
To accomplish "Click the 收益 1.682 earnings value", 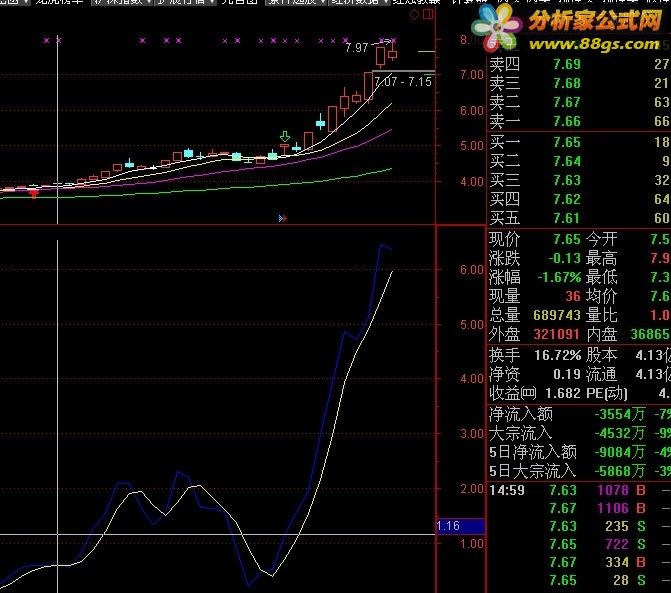I will click(x=563, y=393).
